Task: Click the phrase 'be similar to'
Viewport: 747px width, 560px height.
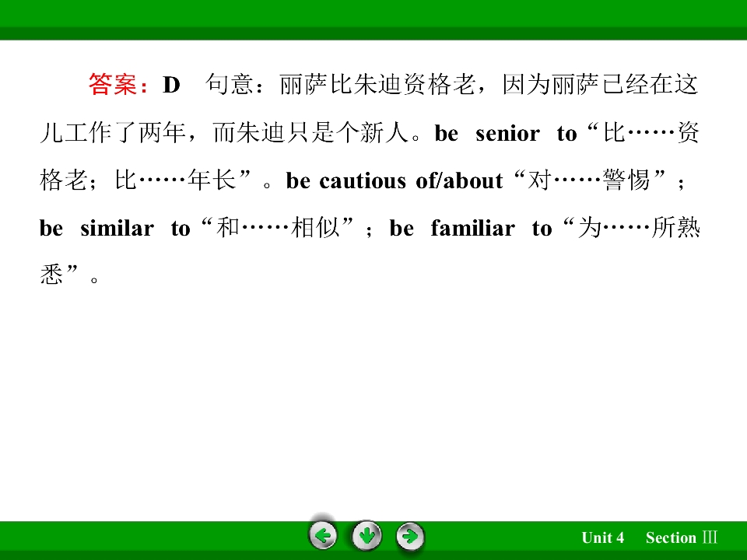Action: [x=115, y=228]
